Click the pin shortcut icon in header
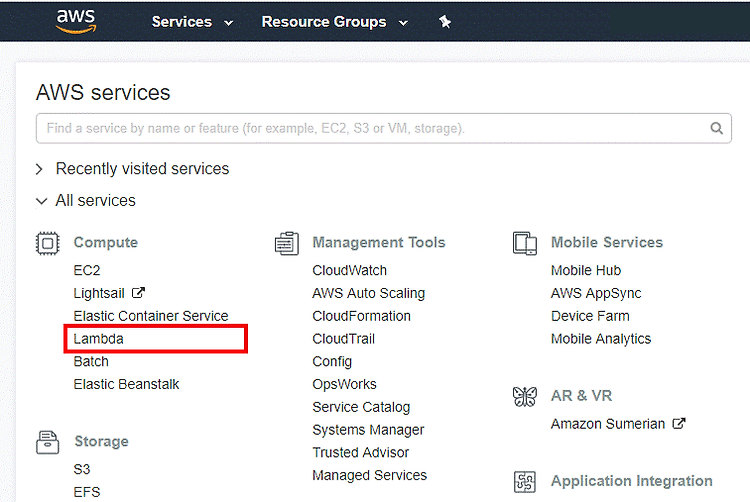 coord(445,22)
